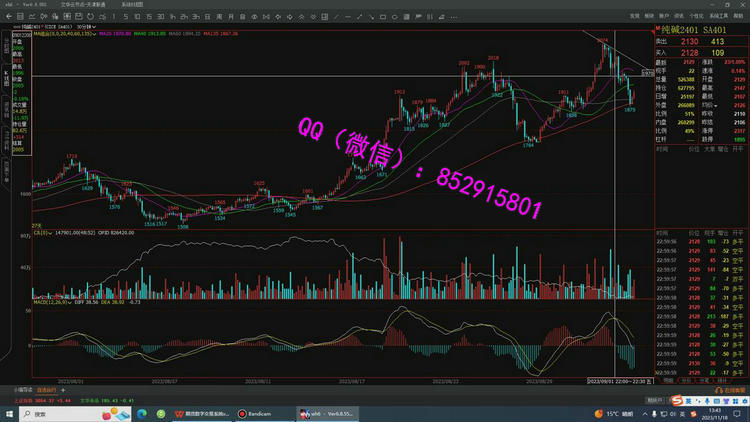The image size is (750, 422).
Task: Click the back arrow icon in toolbar
Action: tap(9, 17)
